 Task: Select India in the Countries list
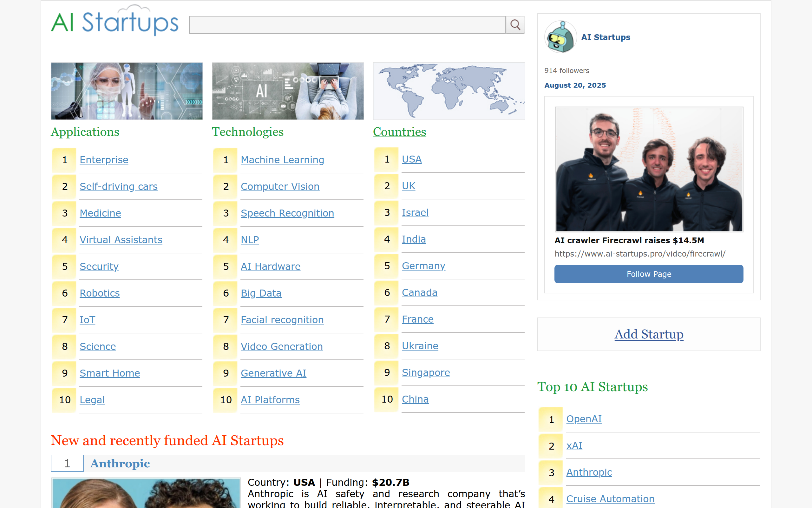coord(414,239)
